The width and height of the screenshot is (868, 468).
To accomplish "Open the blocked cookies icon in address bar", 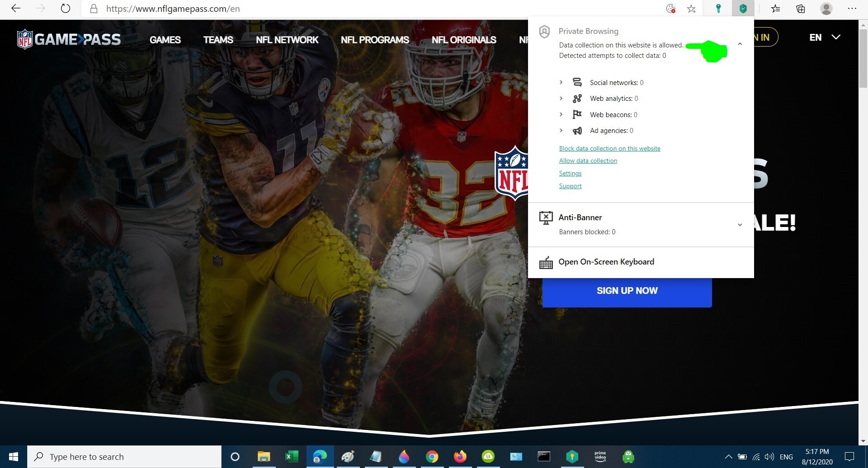I will click(671, 9).
